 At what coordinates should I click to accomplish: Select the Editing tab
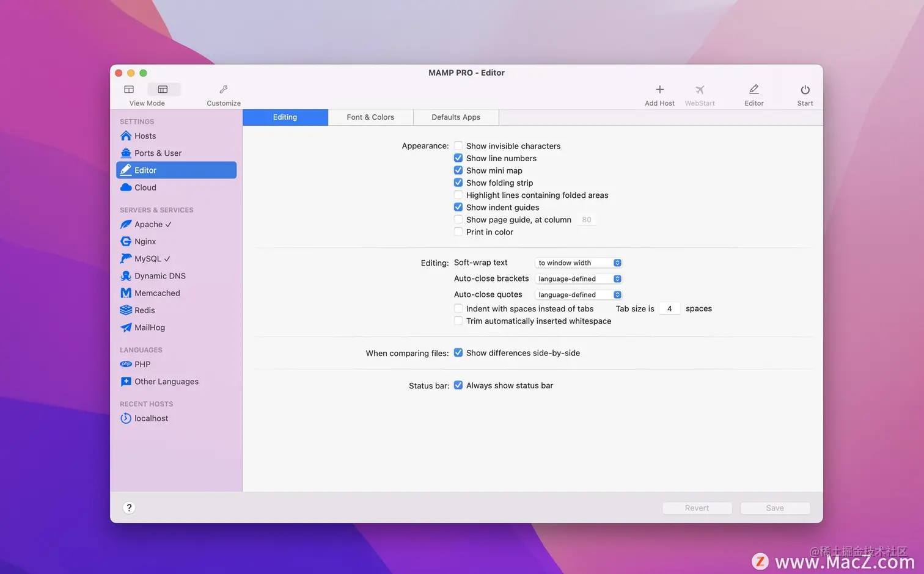285,117
